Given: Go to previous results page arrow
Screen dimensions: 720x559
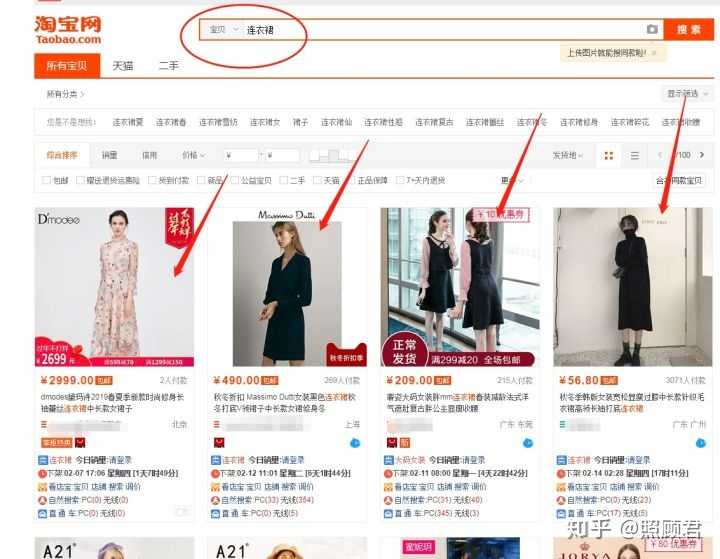Looking at the screenshot, I should (660, 155).
